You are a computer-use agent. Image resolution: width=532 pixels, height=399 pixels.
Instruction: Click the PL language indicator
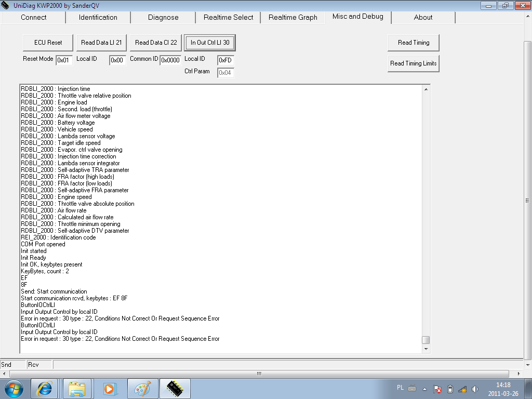tap(400, 388)
